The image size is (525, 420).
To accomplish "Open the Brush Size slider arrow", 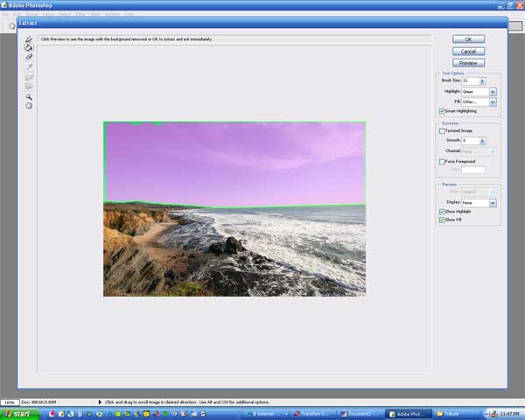I will coord(482,81).
